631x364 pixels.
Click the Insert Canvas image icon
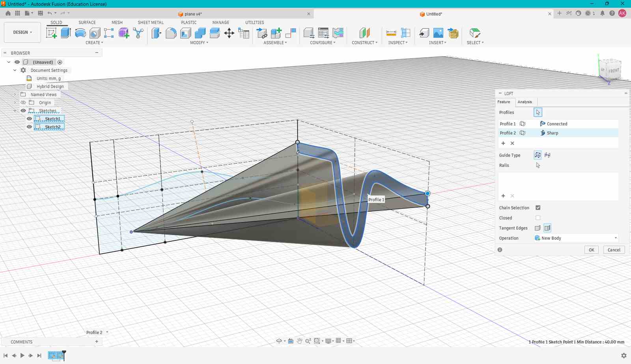pos(438,33)
